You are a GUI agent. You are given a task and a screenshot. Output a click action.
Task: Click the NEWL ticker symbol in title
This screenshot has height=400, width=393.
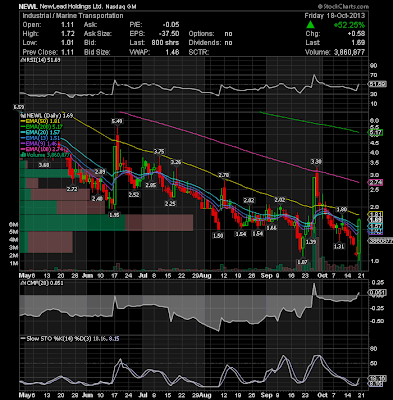coord(27,6)
